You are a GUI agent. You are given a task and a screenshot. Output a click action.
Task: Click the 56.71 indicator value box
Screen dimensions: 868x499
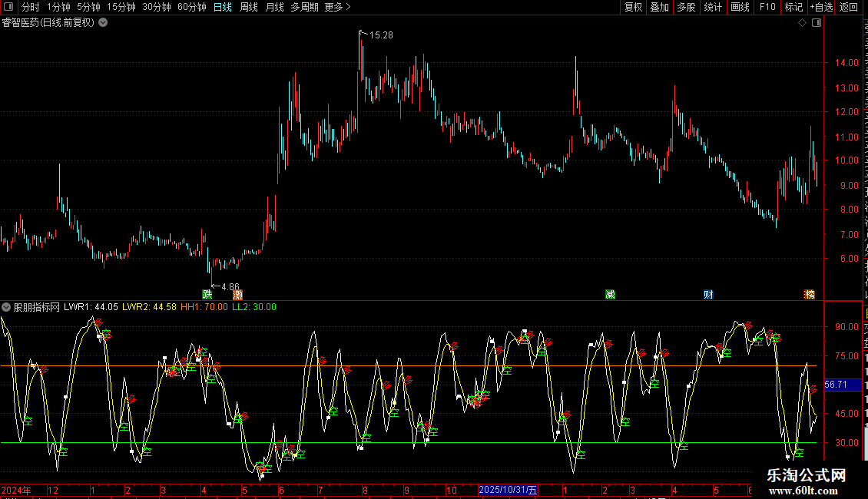tap(843, 385)
